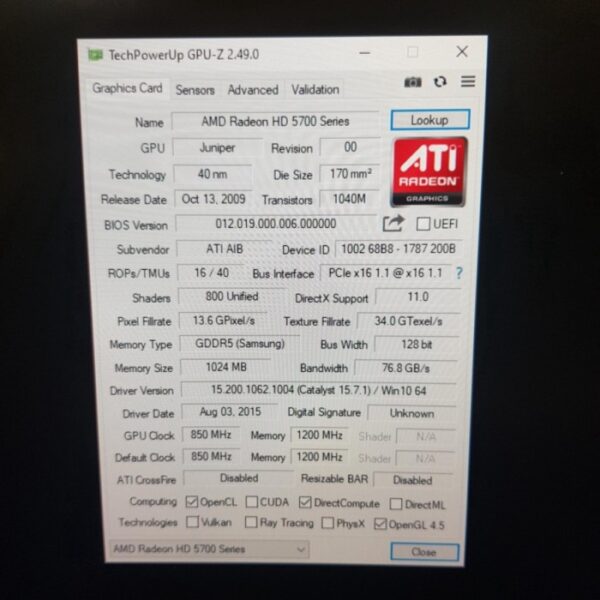This screenshot has height=600, width=600.
Task: Toggle the UEFI checkbox
Action: pos(423,223)
